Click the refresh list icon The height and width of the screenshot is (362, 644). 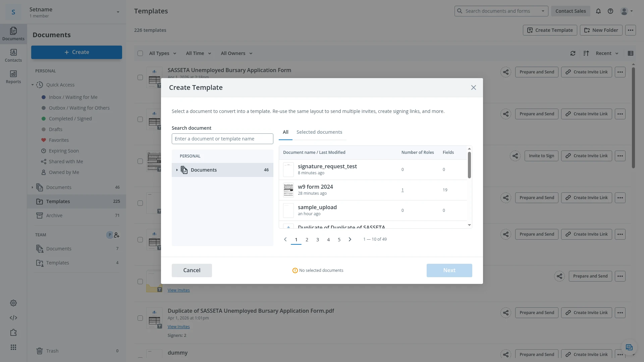coord(573,53)
